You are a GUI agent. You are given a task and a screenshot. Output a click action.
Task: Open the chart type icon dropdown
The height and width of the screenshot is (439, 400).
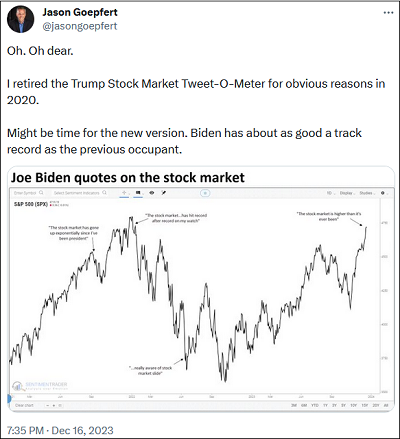[x=138, y=193]
